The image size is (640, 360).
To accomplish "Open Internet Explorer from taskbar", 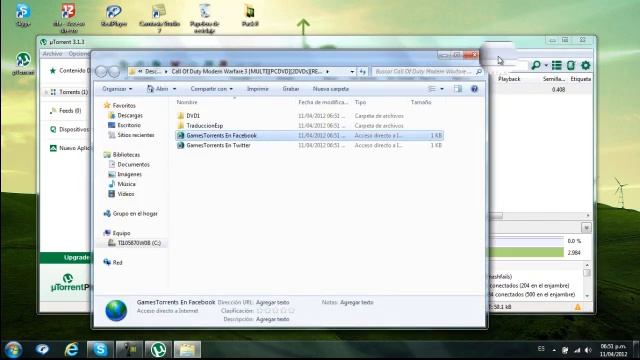I will 71,350.
